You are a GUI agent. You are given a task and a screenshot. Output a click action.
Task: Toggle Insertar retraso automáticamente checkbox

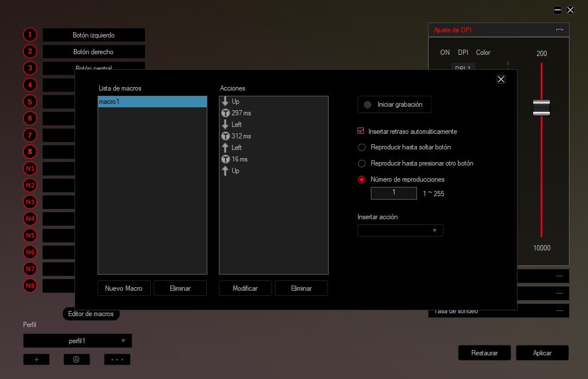[361, 131]
